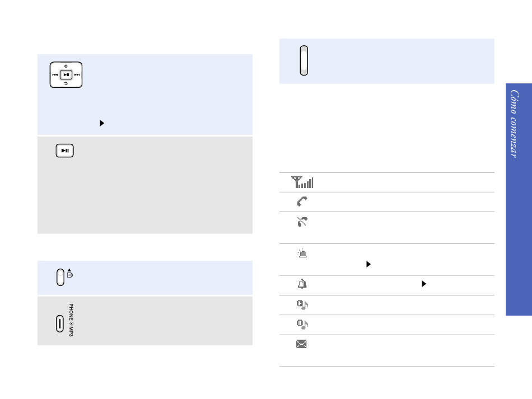
Task: Click the music paused note icon
Action: [x=302, y=325]
